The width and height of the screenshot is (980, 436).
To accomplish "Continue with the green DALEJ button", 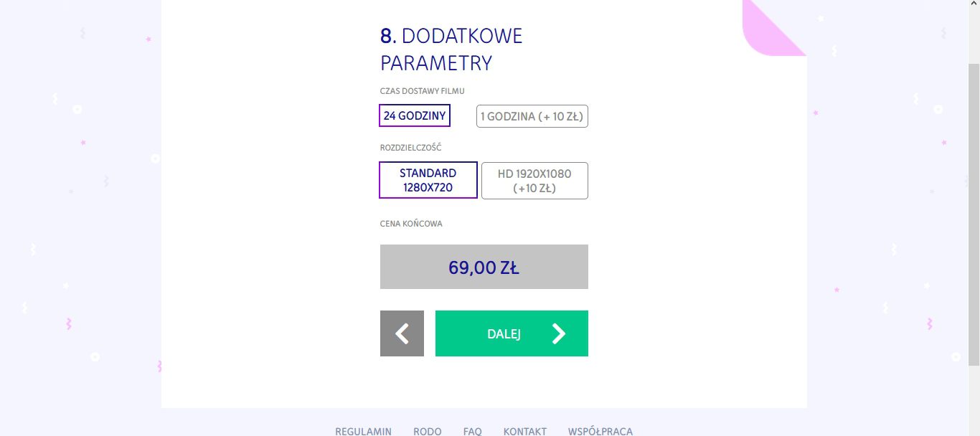I will [512, 333].
